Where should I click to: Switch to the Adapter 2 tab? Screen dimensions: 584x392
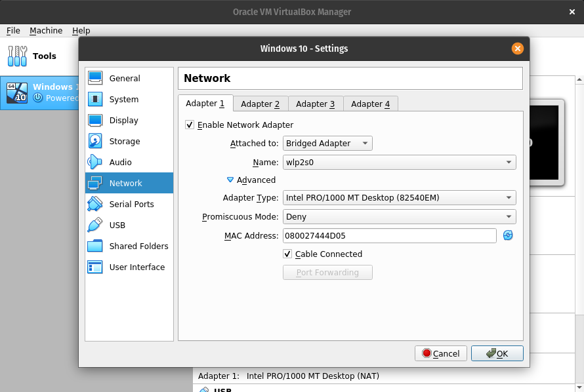(260, 104)
